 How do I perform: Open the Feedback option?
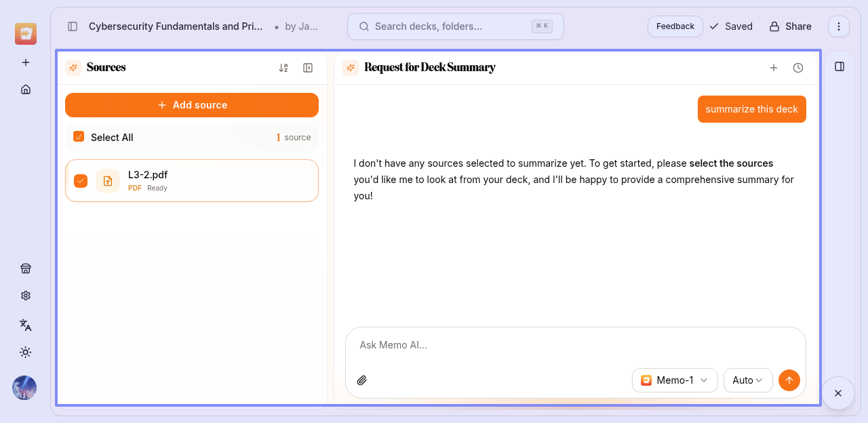coord(675,26)
